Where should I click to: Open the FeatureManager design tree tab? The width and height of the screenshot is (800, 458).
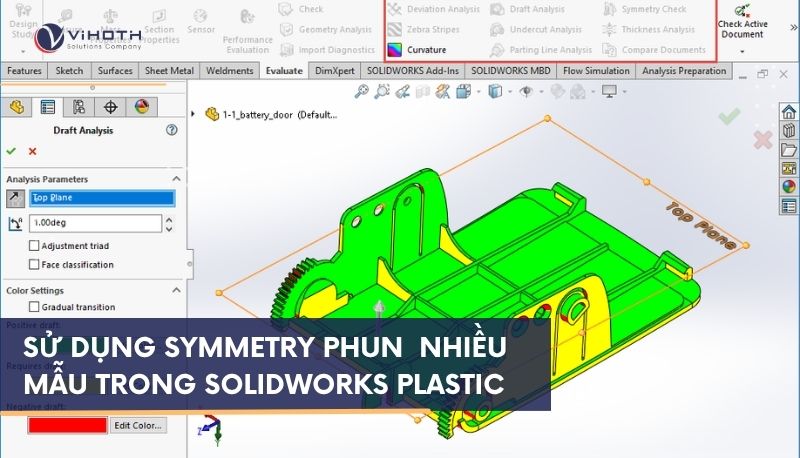tap(16, 107)
